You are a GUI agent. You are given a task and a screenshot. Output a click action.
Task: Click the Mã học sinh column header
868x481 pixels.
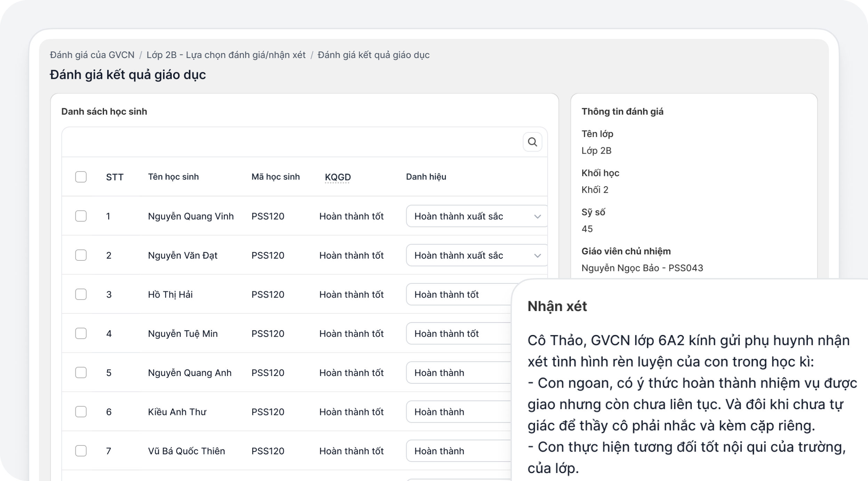click(x=275, y=177)
